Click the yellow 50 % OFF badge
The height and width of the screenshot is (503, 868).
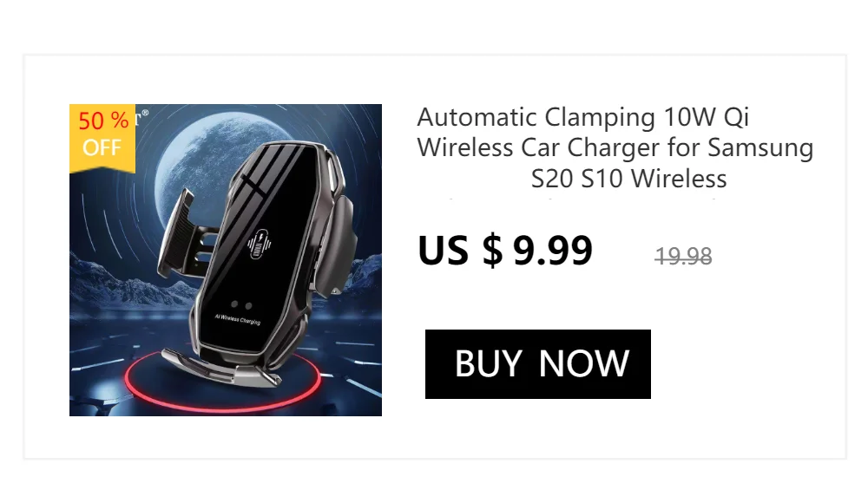(x=102, y=139)
